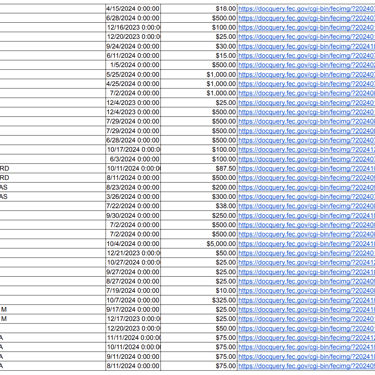Open the FEC link in the 9/27/2024 row
Screen dimensions: 375x375
307,272
